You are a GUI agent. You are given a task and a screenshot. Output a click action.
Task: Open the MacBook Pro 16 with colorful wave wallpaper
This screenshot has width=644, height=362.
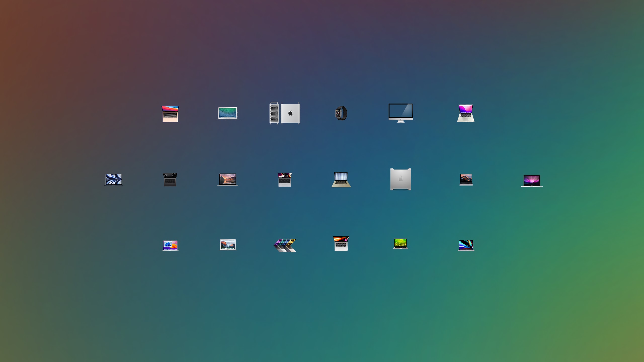point(466,245)
